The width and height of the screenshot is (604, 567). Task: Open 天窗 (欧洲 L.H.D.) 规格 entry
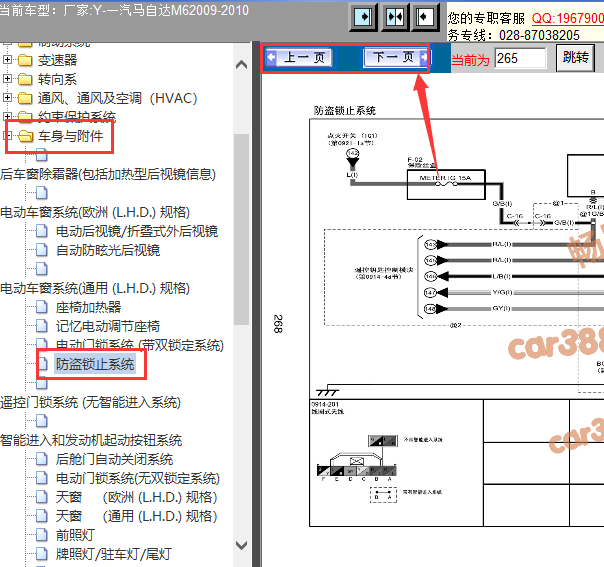click(137, 497)
